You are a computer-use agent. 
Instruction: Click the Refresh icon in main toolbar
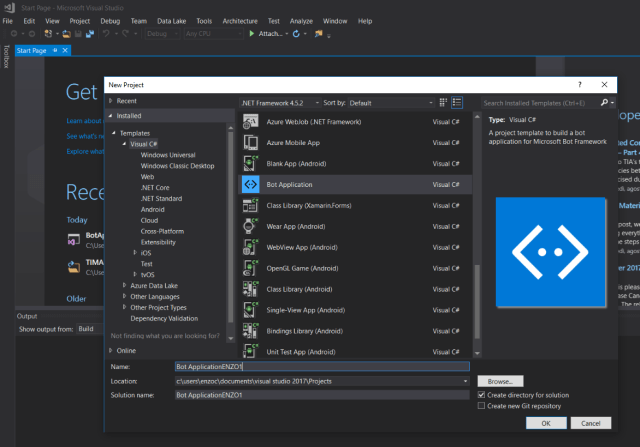point(296,33)
